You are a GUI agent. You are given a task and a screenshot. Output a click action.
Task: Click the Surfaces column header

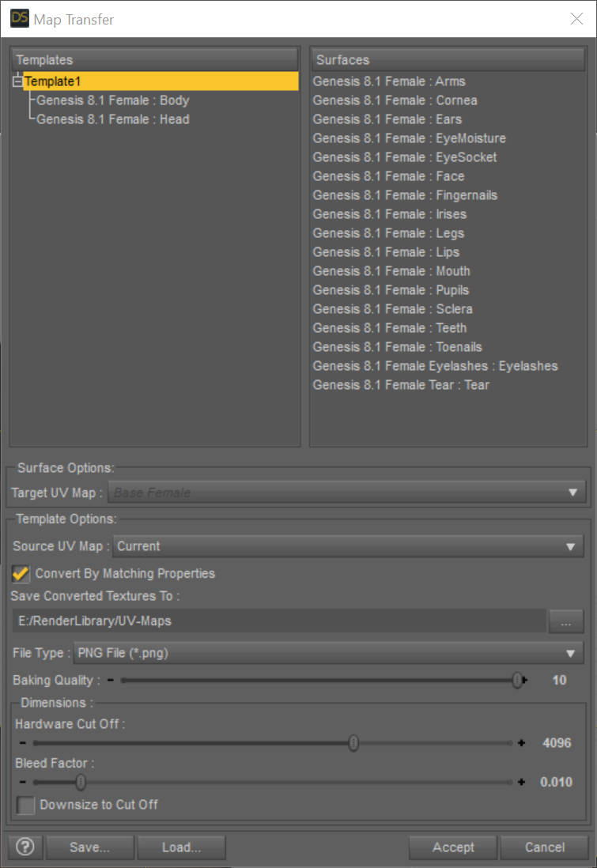(x=448, y=60)
